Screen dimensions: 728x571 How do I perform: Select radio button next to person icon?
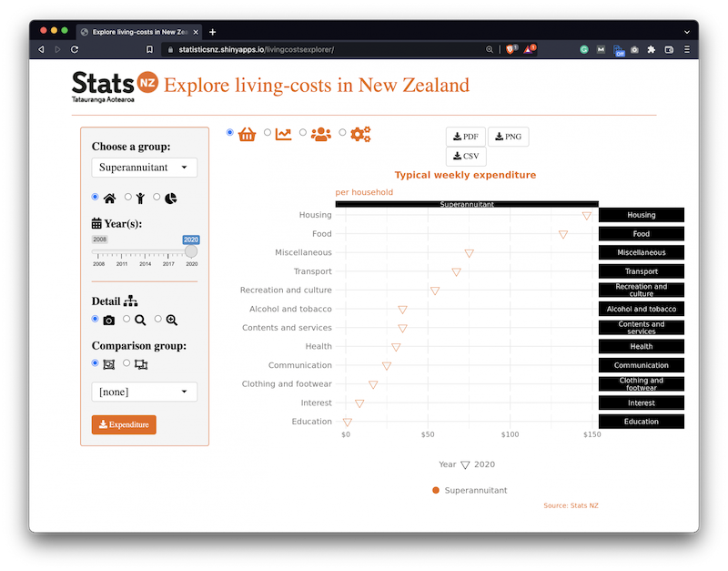coord(127,197)
